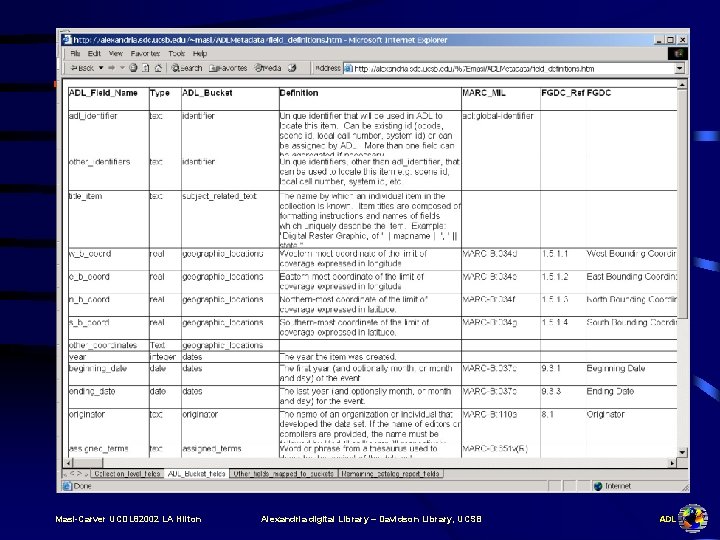Open the File menu
The height and width of the screenshot is (540, 720).
tap(75, 54)
